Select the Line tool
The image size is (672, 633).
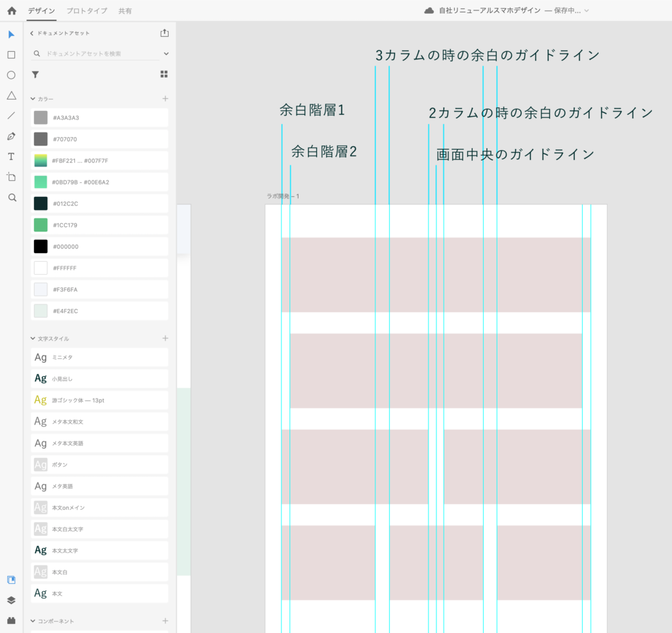11,116
